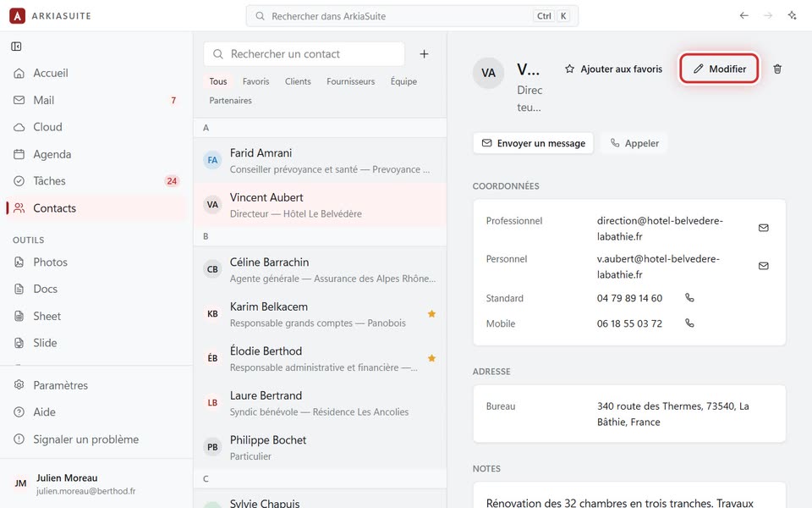The image size is (812, 508).
Task: Open Slide in the sidebar
Action: coord(96,343)
